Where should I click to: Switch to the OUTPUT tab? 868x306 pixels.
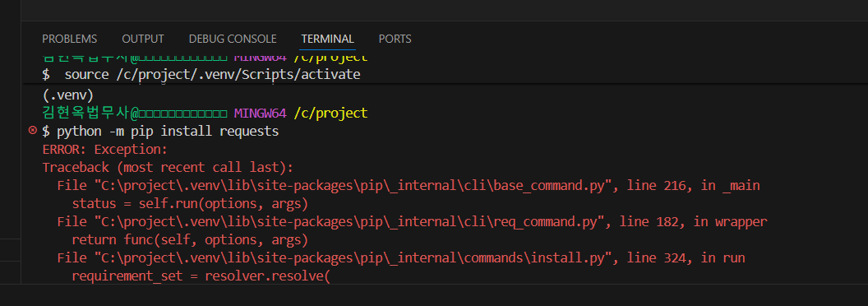point(143,39)
